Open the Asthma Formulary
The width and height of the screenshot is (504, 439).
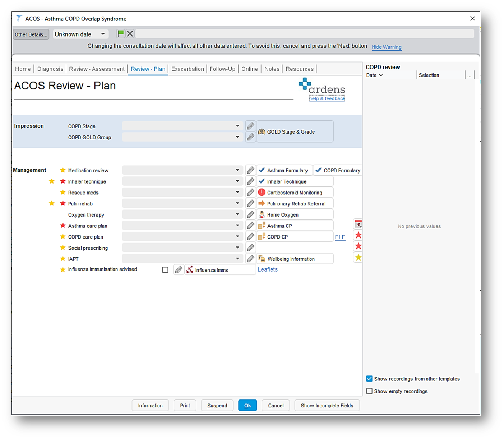click(284, 170)
